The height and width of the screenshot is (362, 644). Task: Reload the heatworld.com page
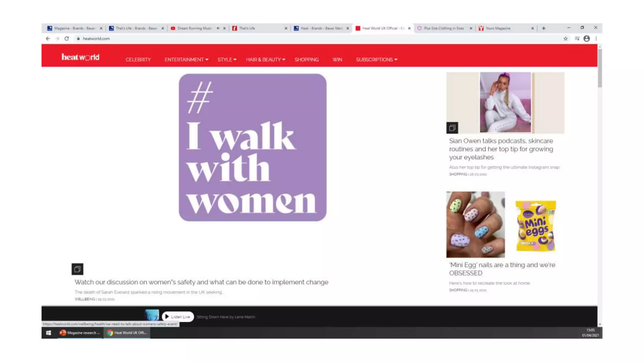[66, 38]
